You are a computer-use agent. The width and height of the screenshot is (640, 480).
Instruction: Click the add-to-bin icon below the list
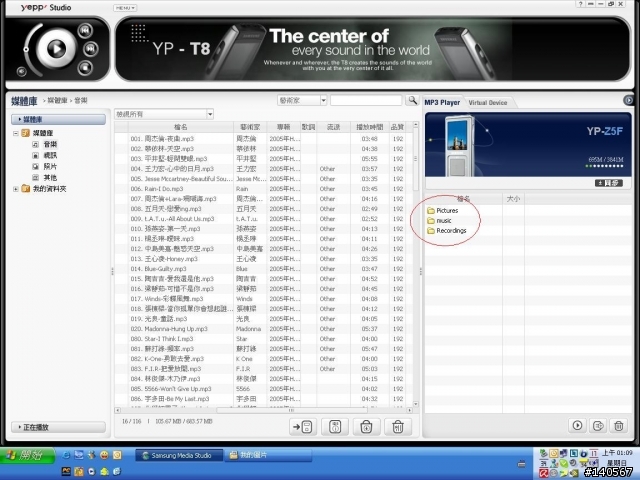(366, 427)
